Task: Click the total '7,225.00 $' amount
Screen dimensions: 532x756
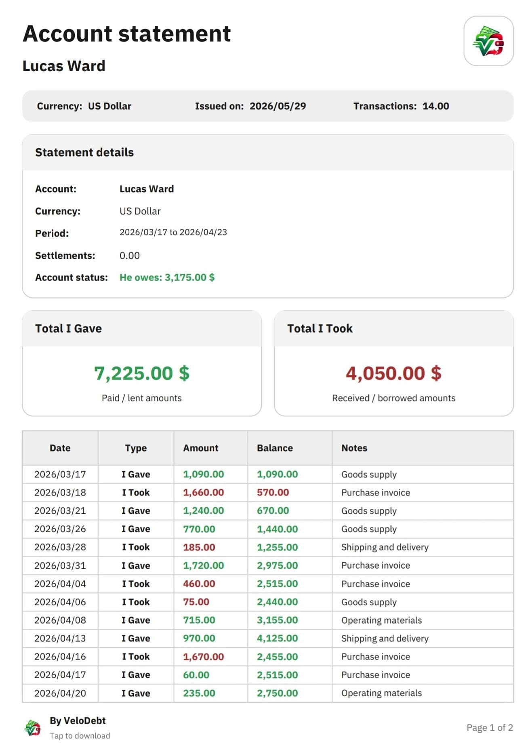Action: (142, 373)
